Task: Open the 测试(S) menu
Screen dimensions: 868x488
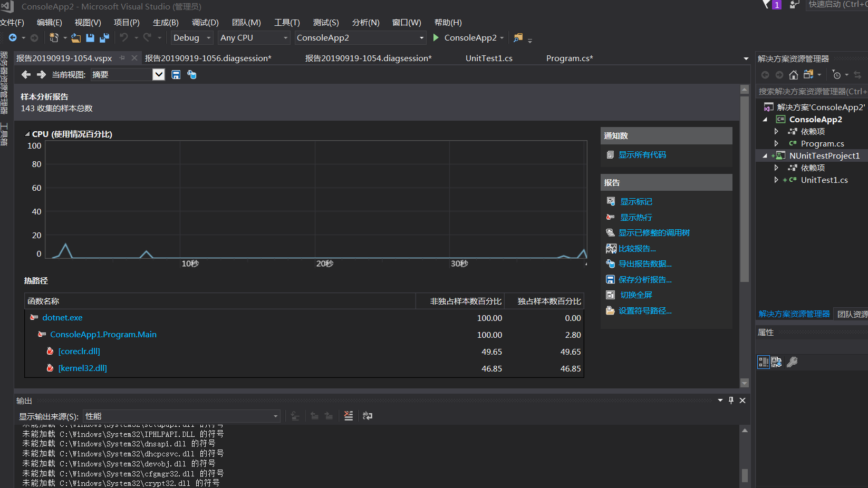Action: click(326, 23)
